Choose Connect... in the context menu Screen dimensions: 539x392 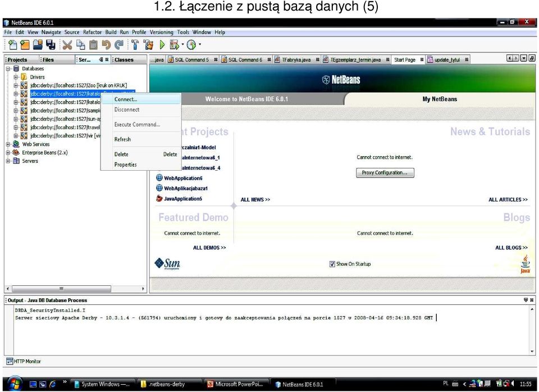click(140, 99)
